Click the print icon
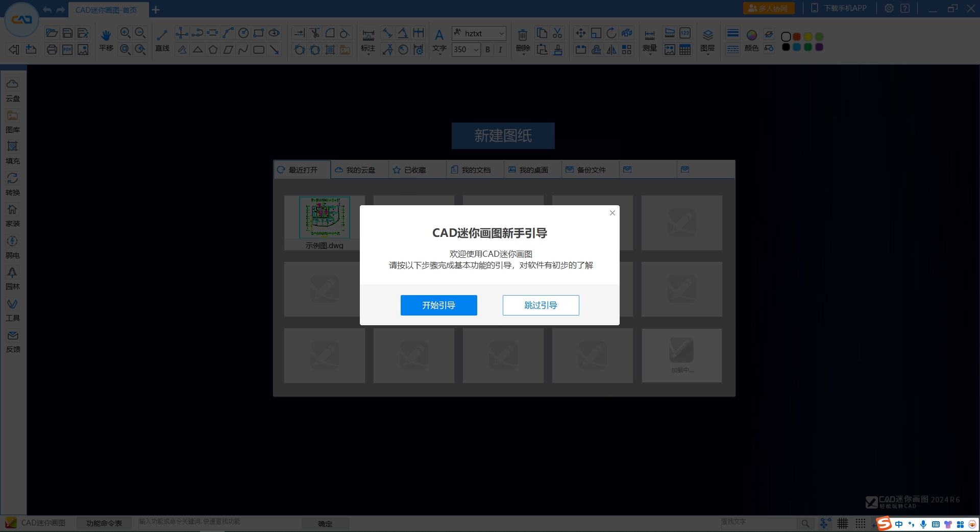Image resolution: width=980 pixels, height=532 pixels. coord(52,50)
